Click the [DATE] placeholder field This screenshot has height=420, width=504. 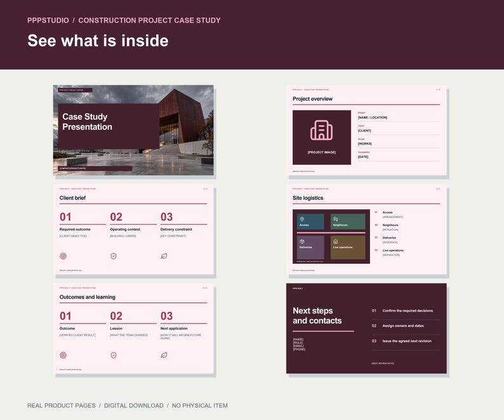click(363, 157)
